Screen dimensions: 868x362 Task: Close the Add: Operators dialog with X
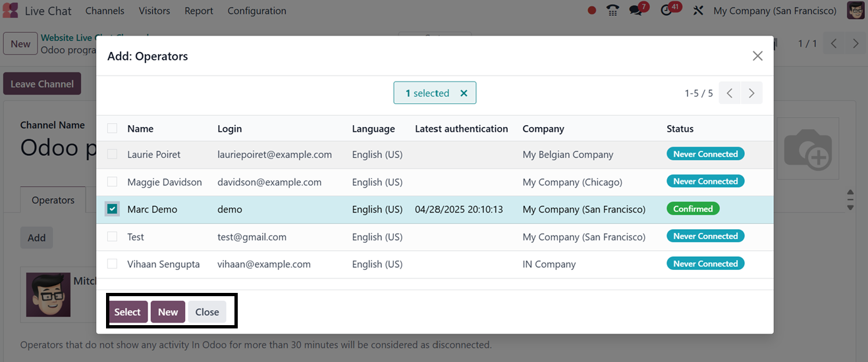757,56
